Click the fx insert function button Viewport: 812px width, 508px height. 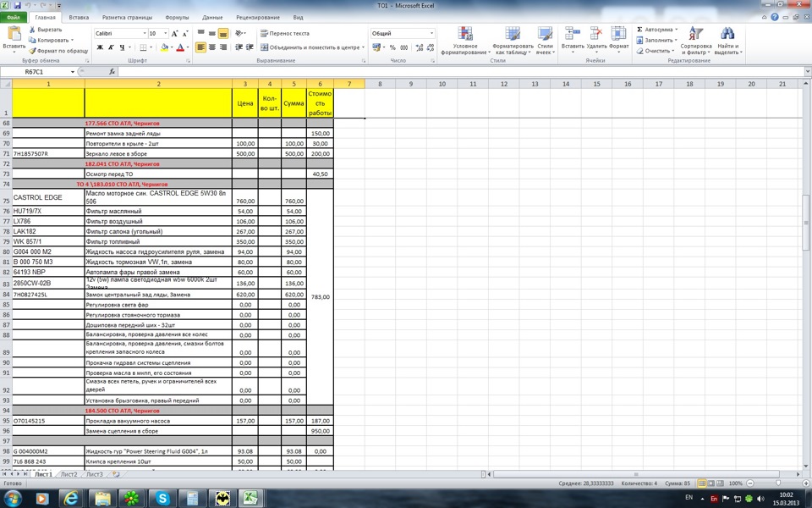(x=112, y=71)
